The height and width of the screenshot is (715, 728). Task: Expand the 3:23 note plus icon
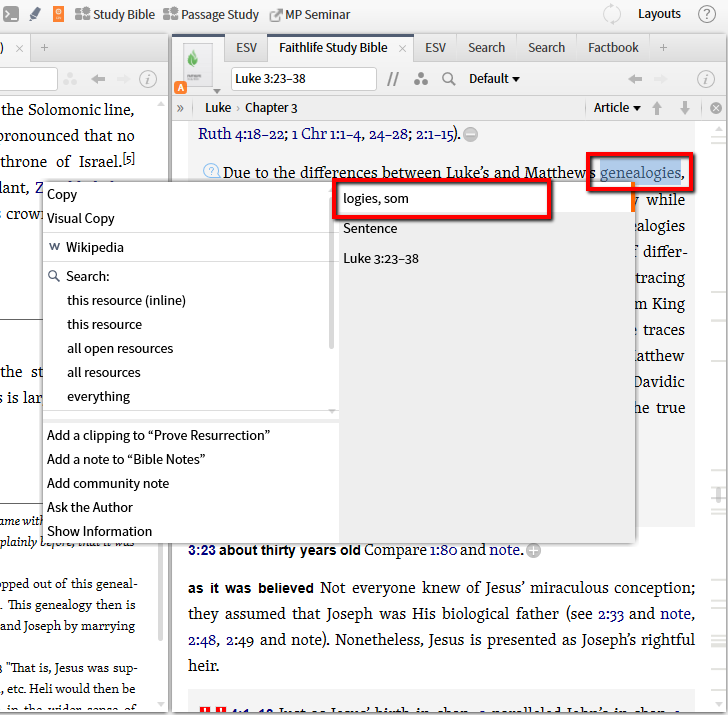coord(533,551)
